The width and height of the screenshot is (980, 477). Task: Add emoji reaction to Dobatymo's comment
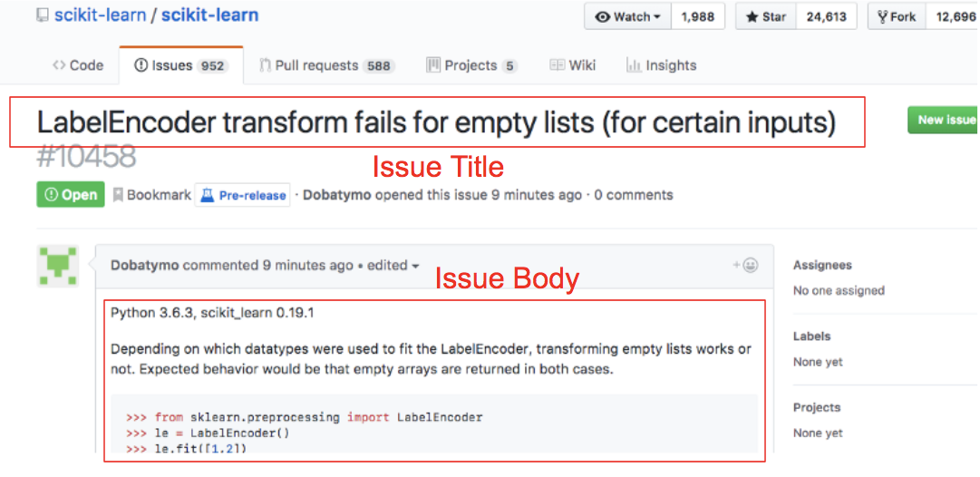click(x=745, y=265)
